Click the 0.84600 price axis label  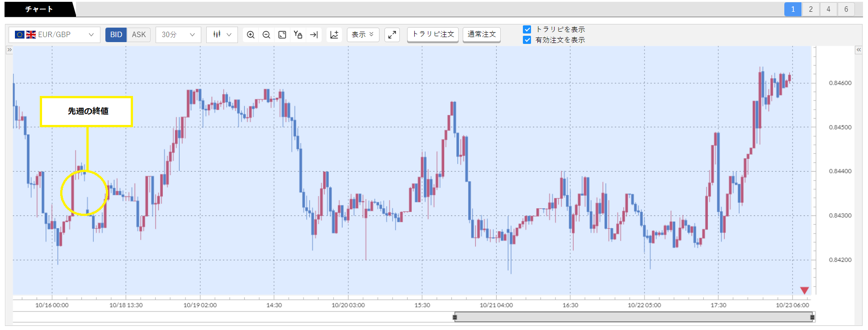click(840, 83)
